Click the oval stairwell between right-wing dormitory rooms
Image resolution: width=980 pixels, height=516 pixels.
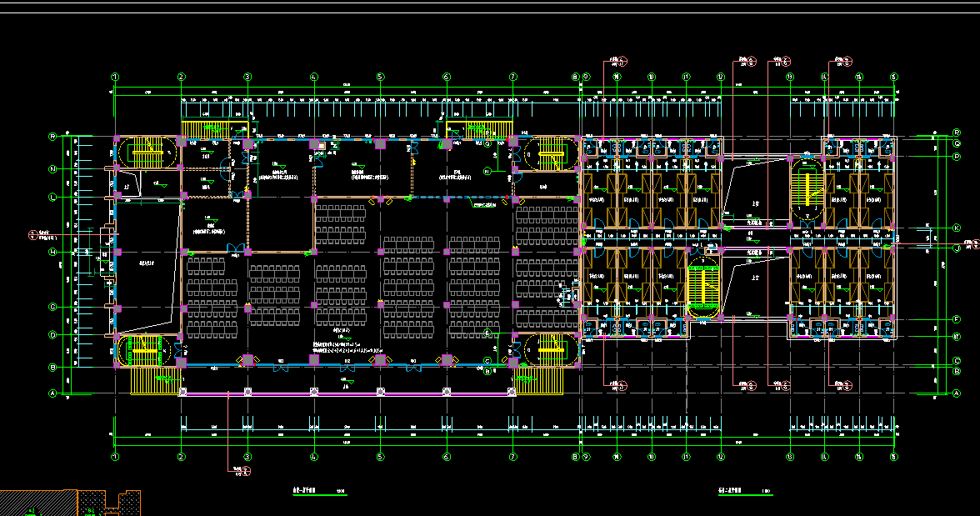704,288
